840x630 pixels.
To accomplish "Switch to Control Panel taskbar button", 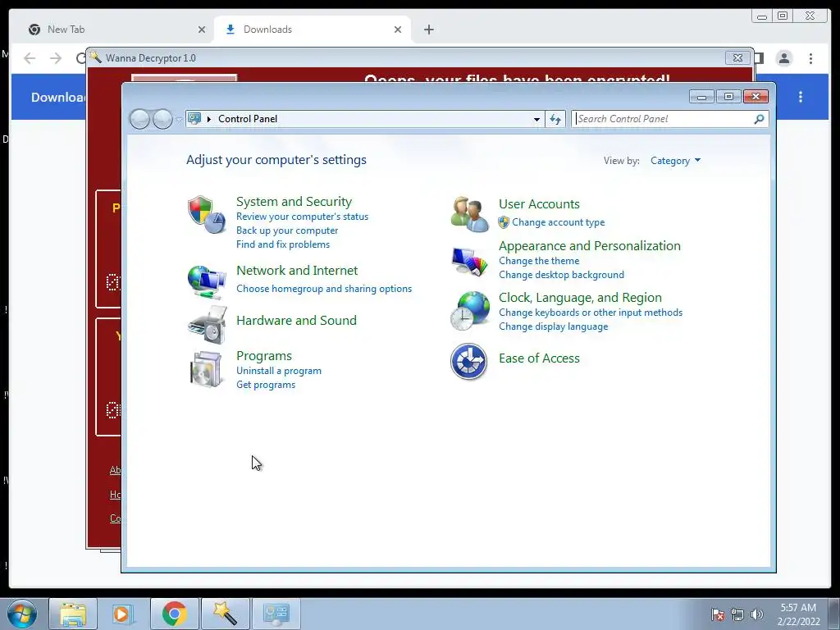I will pyautogui.click(x=276, y=614).
